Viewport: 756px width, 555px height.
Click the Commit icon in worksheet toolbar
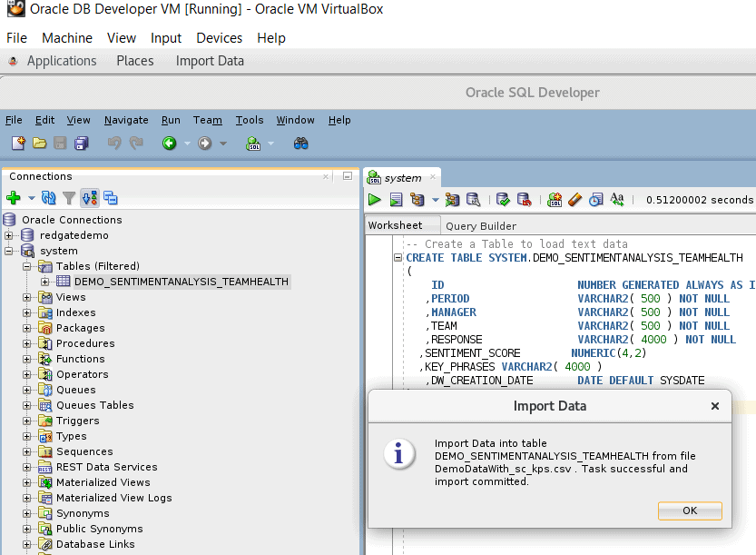503,200
